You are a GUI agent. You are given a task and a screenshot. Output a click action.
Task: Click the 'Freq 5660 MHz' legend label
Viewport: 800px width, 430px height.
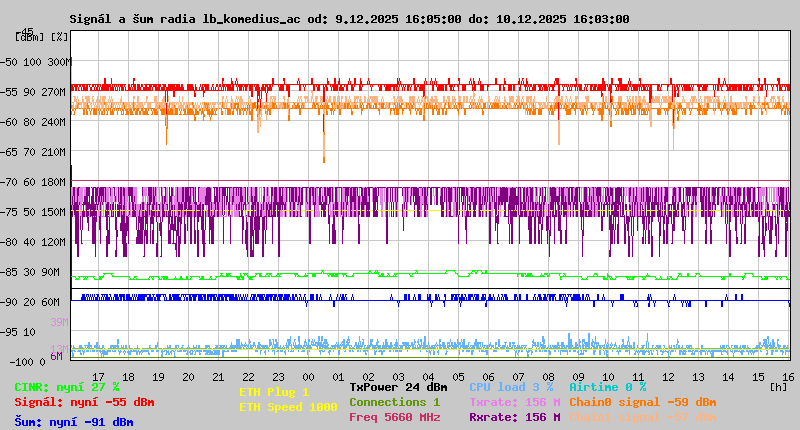coord(394,417)
